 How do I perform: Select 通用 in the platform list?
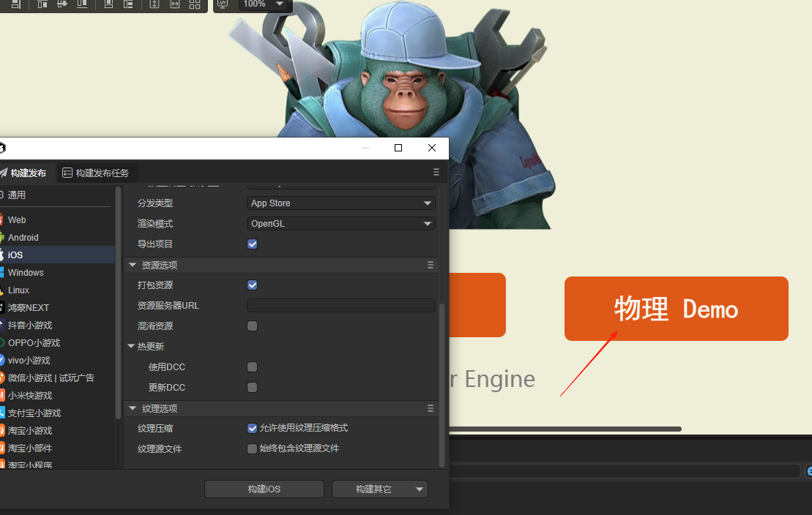coord(56,195)
